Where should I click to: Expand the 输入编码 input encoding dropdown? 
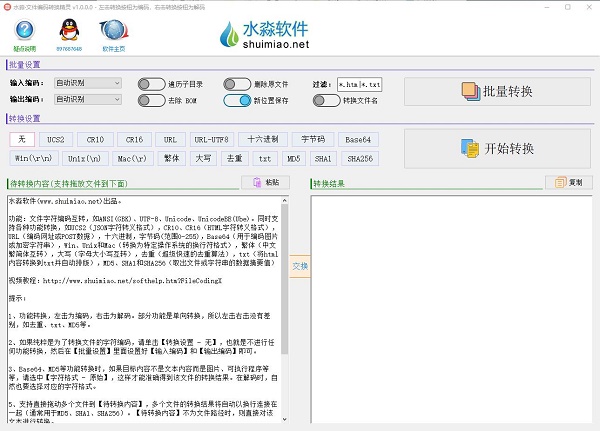coord(87,83)
